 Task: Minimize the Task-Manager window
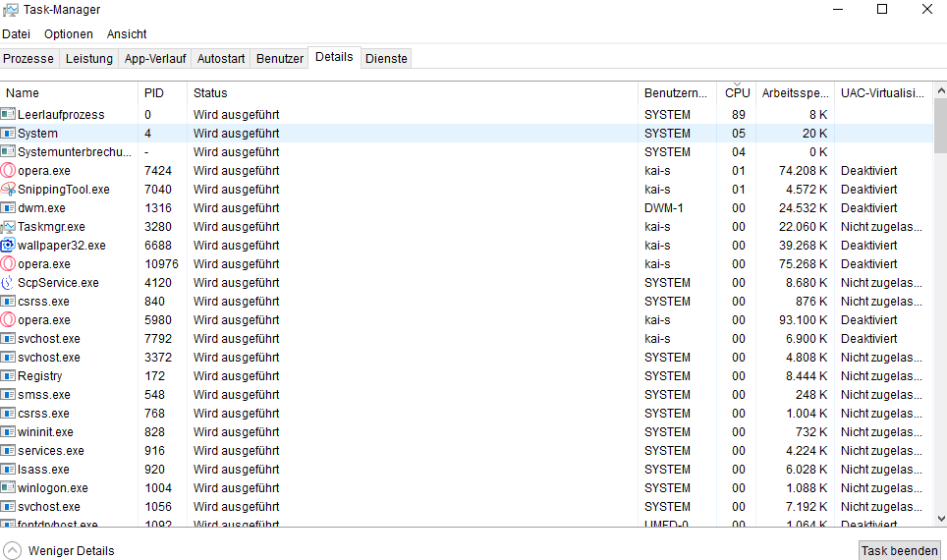point(838,10)
